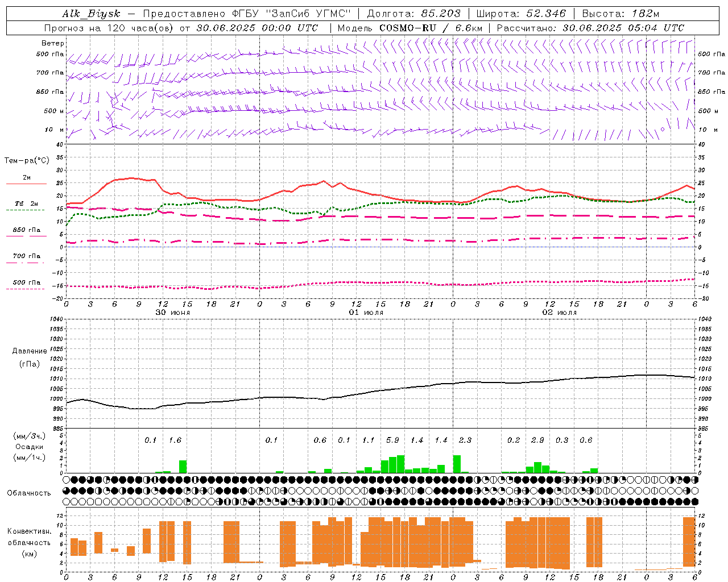Click the Td 2м dashed legend line
The width and height of the screenshot is (728, 582).
click(x=25, y=210)
